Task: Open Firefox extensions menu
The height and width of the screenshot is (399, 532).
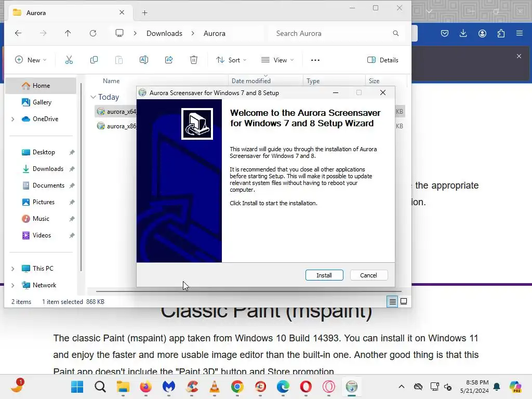Action: coord(501,33)
